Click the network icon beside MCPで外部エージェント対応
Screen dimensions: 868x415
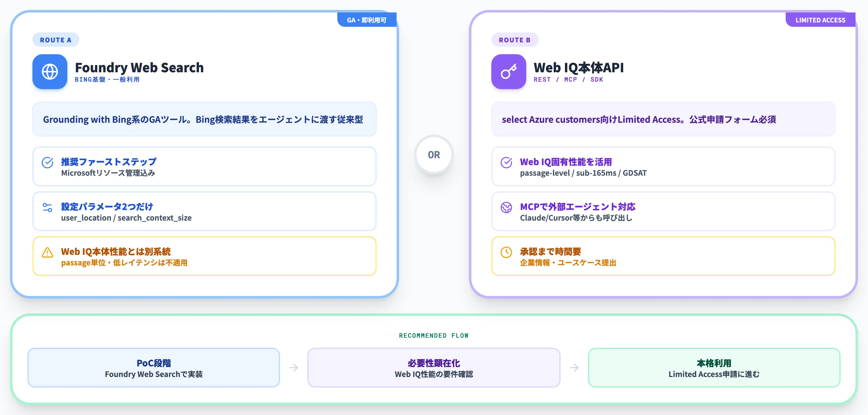[x=506, y=207]
